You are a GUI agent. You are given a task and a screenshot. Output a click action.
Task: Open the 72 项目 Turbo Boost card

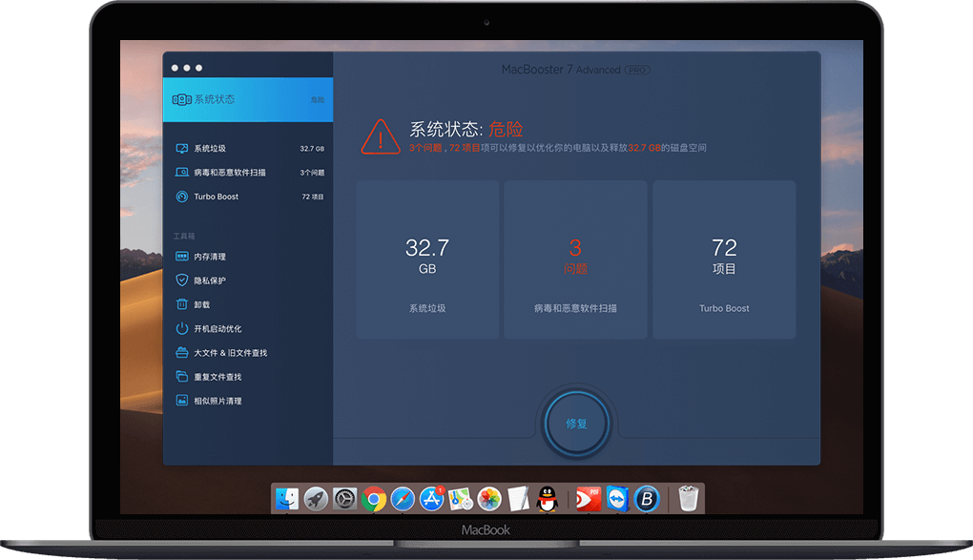tap(724, 259)
